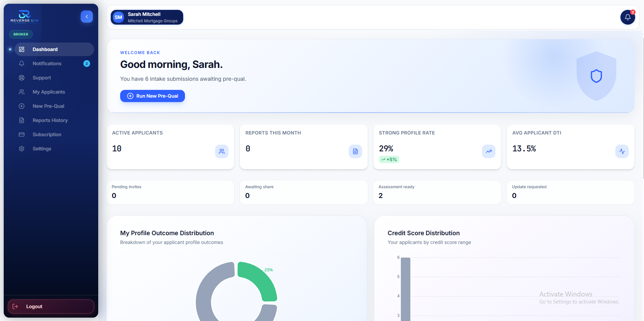Click Credit Score Distribution heading
Image resolution: width=644 pixels, height=321 pixels.
[424, 233]
